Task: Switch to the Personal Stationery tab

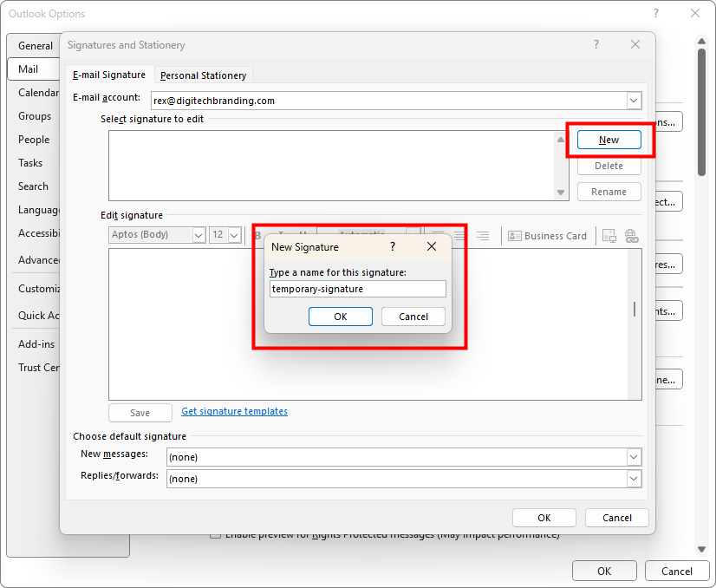Action: pyautogui.click(x=204, y=75)
